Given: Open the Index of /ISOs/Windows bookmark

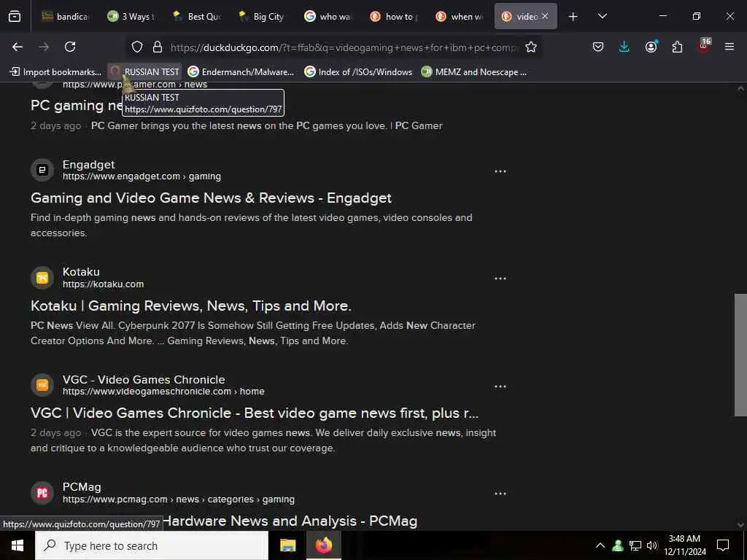Looking at the screenshot, I should [359, 72].
